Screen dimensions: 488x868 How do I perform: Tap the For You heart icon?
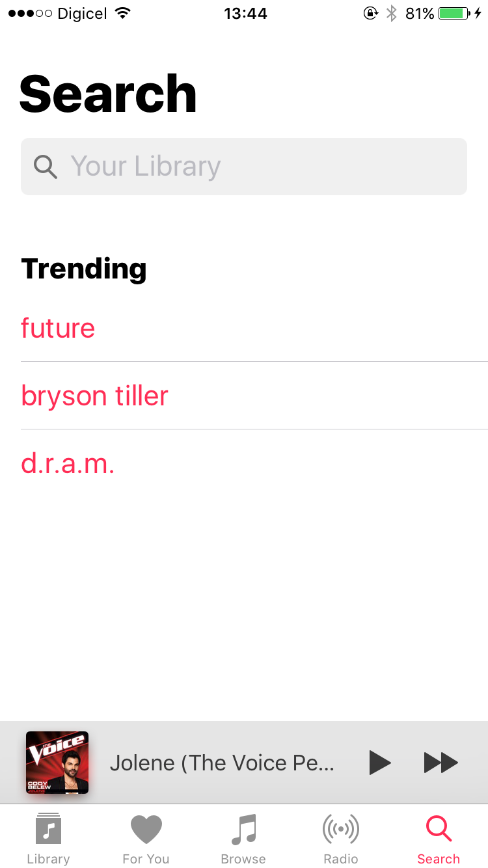pos(146,830)
